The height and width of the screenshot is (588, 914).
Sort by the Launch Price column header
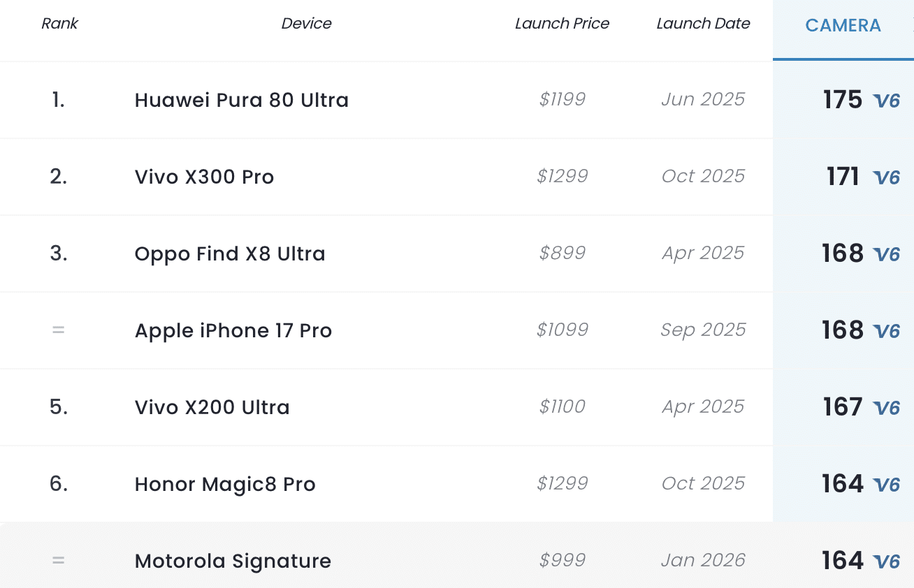point(562,24)
